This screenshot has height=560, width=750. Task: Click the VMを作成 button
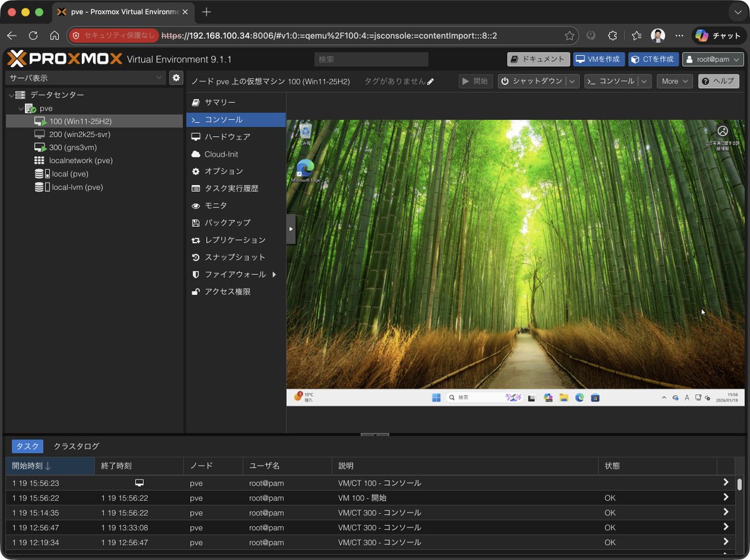click(x=598, y=59)
